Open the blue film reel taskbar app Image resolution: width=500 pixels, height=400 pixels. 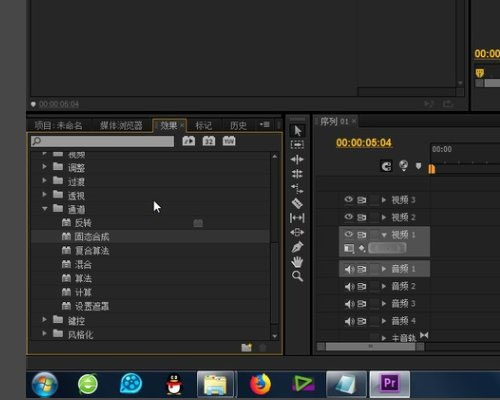[x=131, y=384]
